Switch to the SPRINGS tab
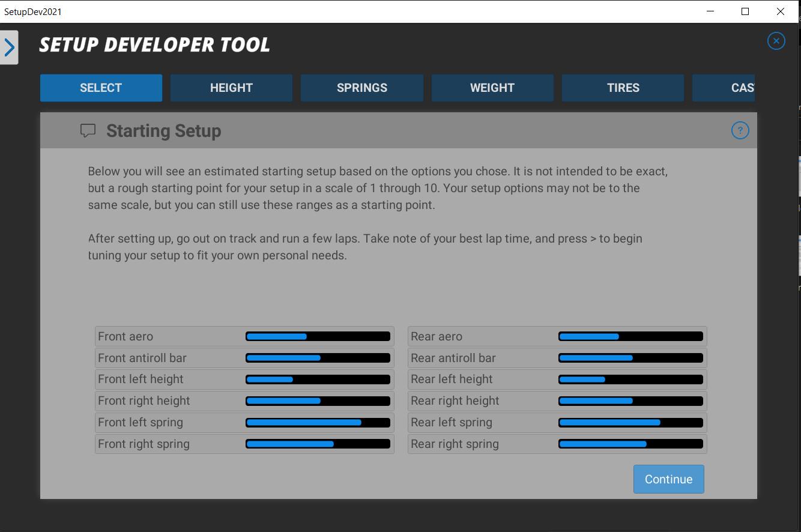 (361, 88)
